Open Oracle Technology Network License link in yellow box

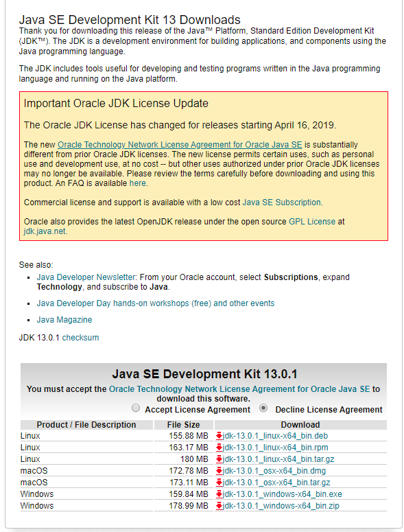[x=180, y=145]
